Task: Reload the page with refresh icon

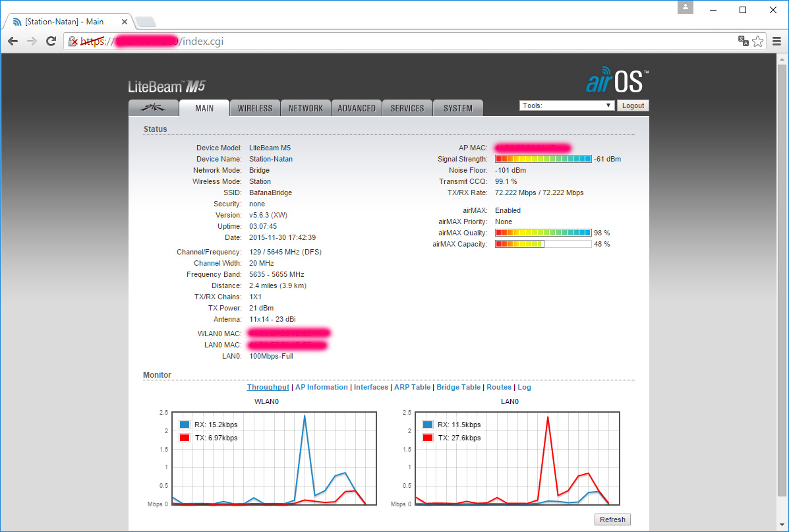Action: point(51,42)
